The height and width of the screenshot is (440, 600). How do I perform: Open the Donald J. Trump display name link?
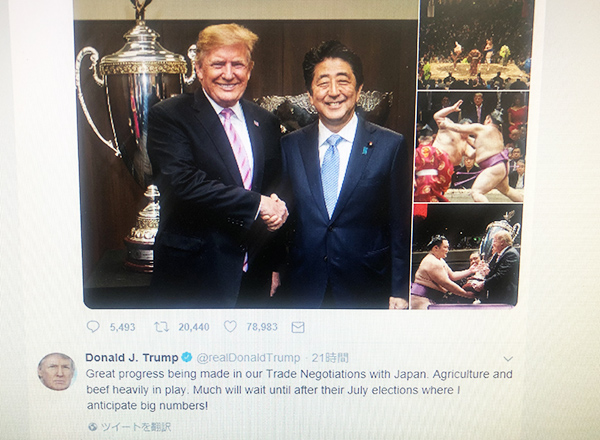pos(132,358)
